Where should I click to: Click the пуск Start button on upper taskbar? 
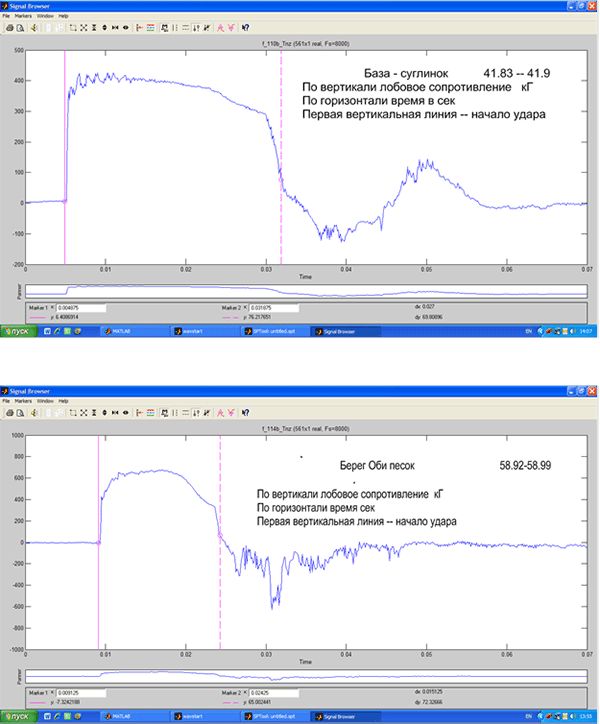click(18, 330)
